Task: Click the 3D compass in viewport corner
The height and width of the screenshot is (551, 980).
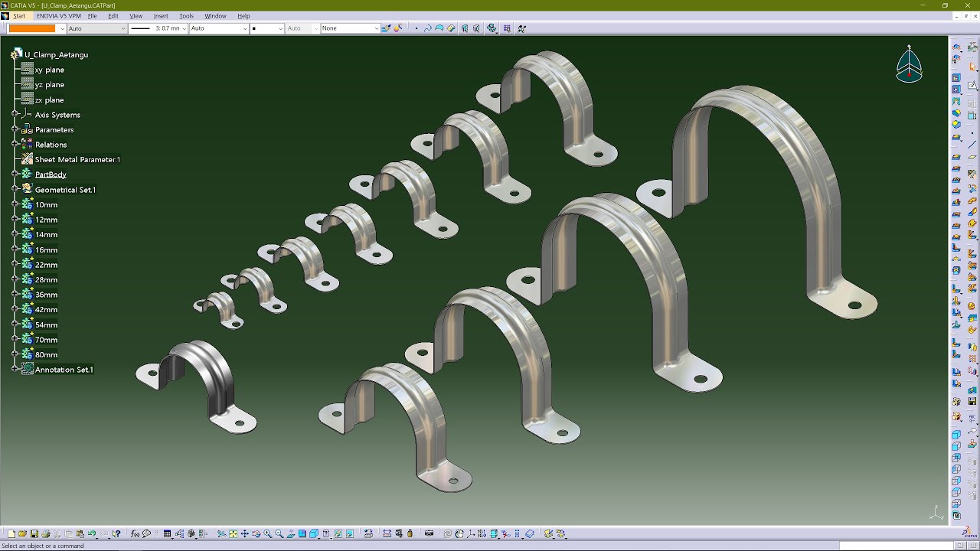Action: 910,64
